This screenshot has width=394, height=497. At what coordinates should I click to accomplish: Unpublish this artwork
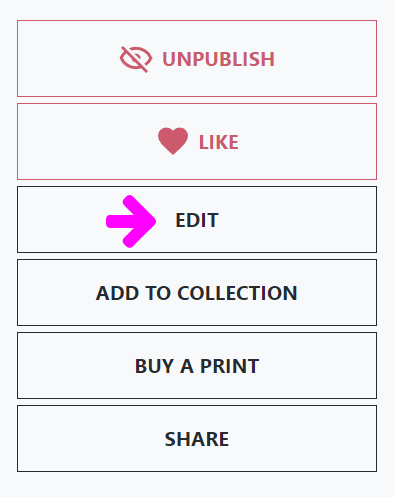click(x=197, y=58)
